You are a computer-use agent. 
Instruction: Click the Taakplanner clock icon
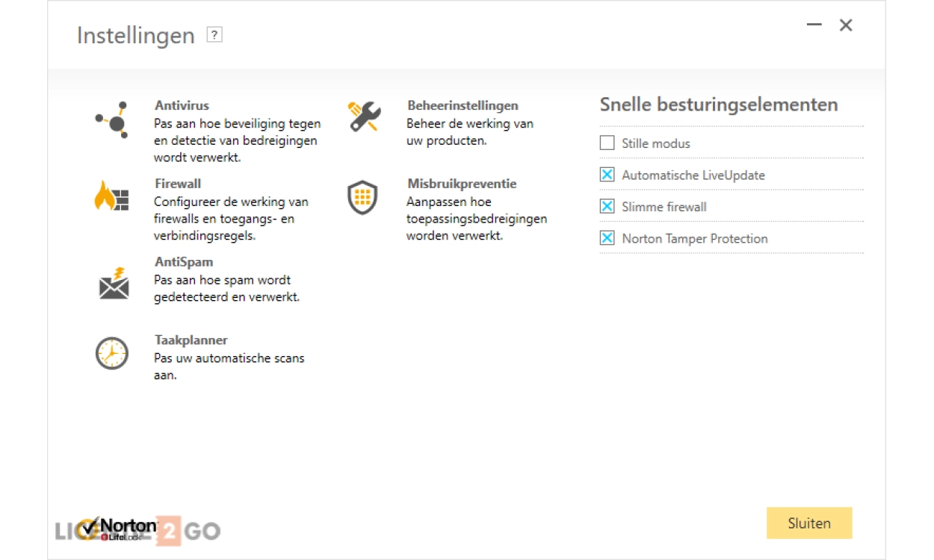pyautogui.click(x=112, y=353)
